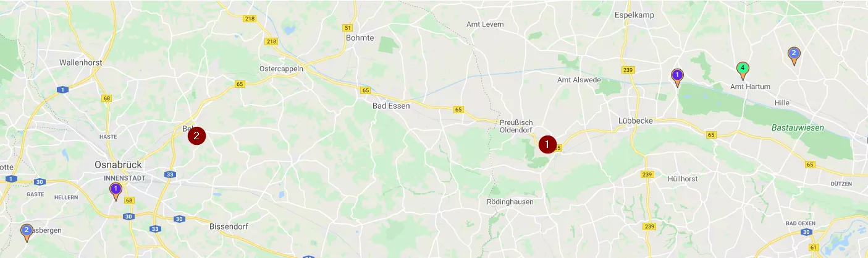Screen dimensions: 868x258
Task: Click the purple pin north of Lübbecke
Action: click(677, 77)
